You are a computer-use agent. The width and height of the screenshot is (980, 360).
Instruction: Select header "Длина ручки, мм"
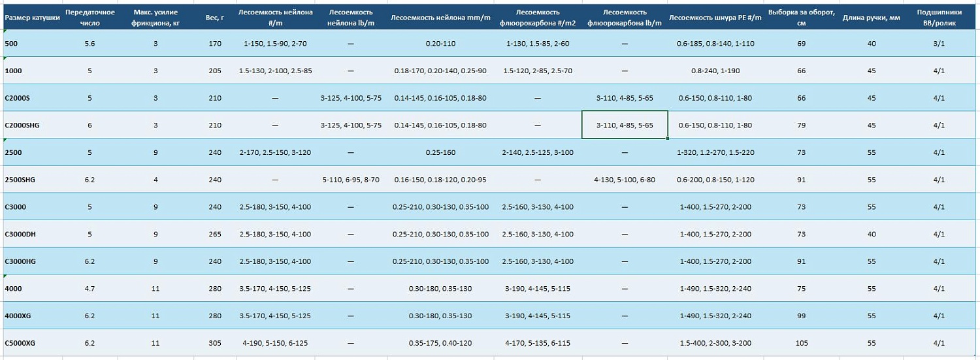[872, 18]
